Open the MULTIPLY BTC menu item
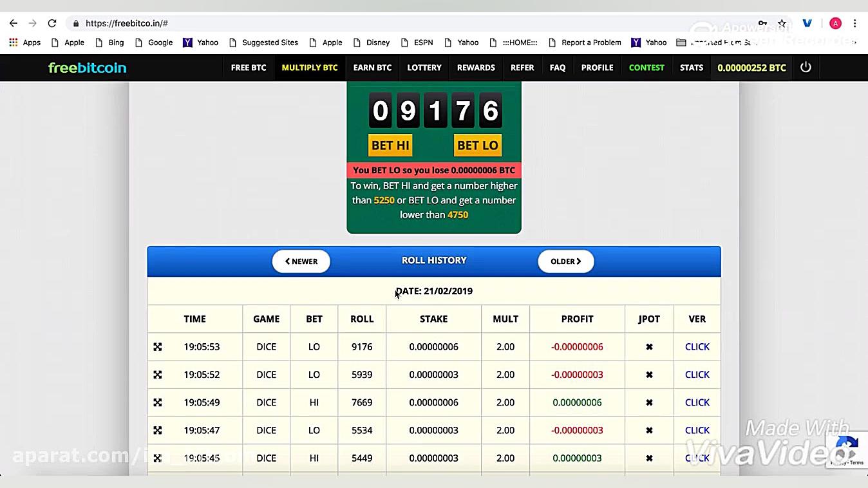Screen dimensions: 868x488 tap(310, 68)
